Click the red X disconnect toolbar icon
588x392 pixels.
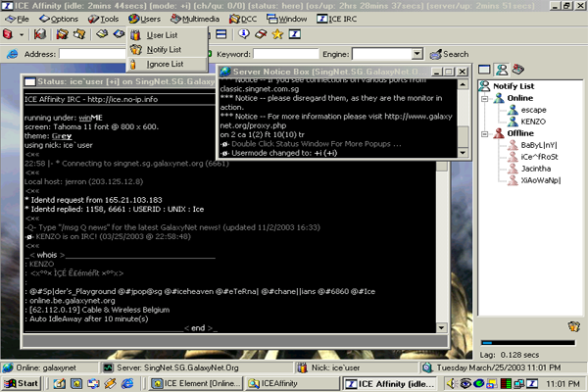[x=40, y=34]
